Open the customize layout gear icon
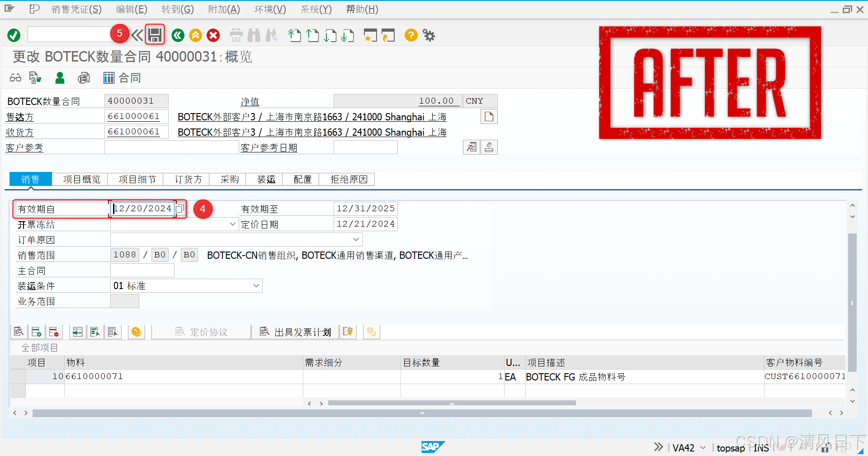Screen dimensions: 868x456 coord(428,35)
